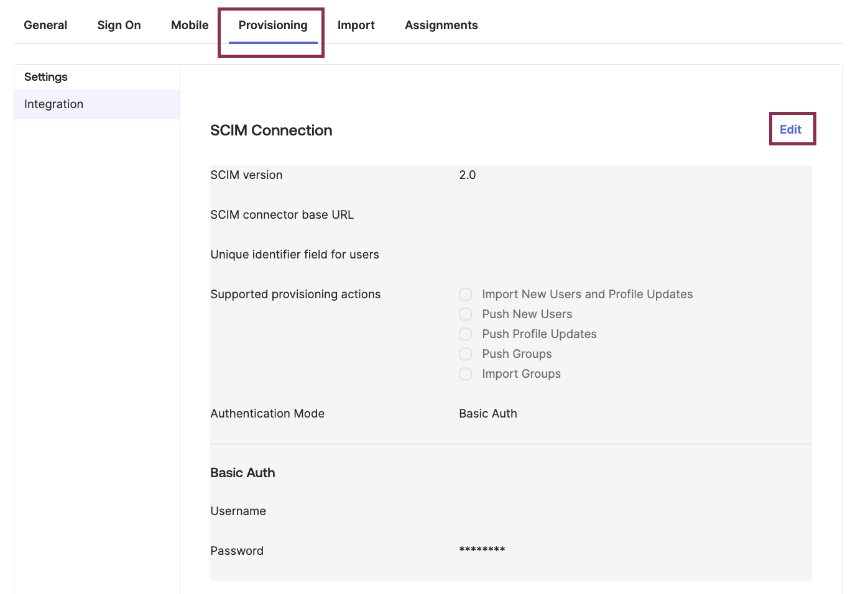Click the SCIM version value
868x594 pixels.
pos(468,175)
